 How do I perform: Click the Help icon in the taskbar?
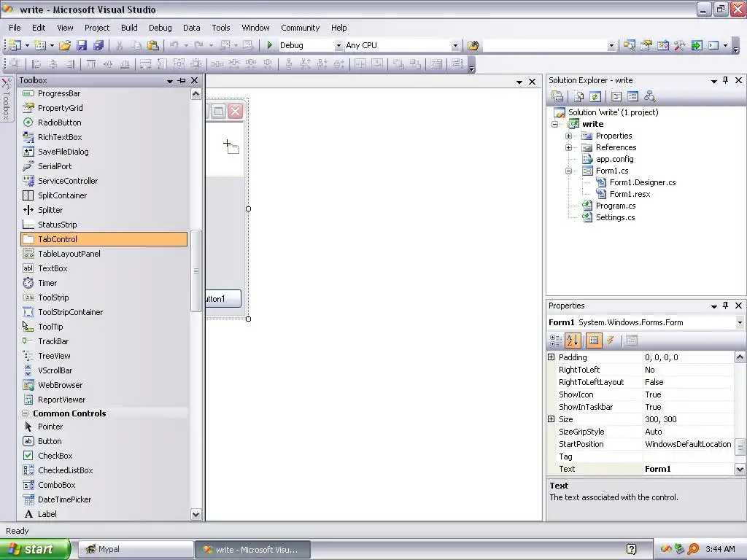pyautogui.click(x=631, y=549)
